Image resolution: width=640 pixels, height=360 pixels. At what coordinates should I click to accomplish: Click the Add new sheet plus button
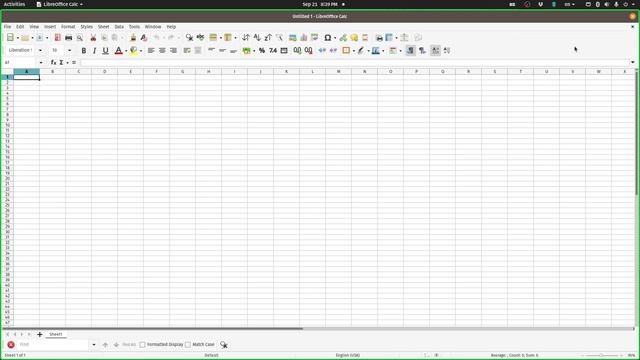(x=40, y=334)
